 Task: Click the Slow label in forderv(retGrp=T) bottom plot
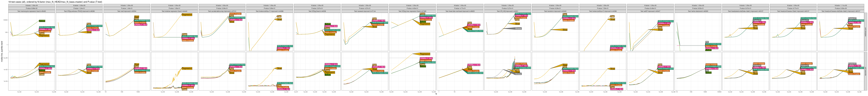(x=279, y=69)
